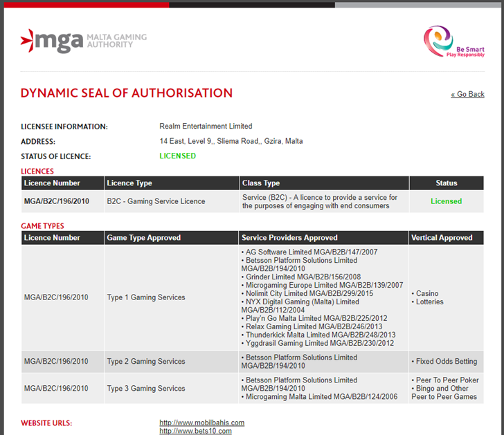Click Grinder Limited MGA/B2B/156/2008 entry

point(301,277)
